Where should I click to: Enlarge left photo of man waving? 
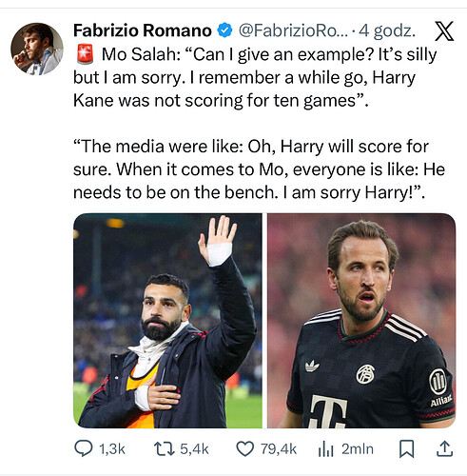pyautogui.click(x=167, y=321)
